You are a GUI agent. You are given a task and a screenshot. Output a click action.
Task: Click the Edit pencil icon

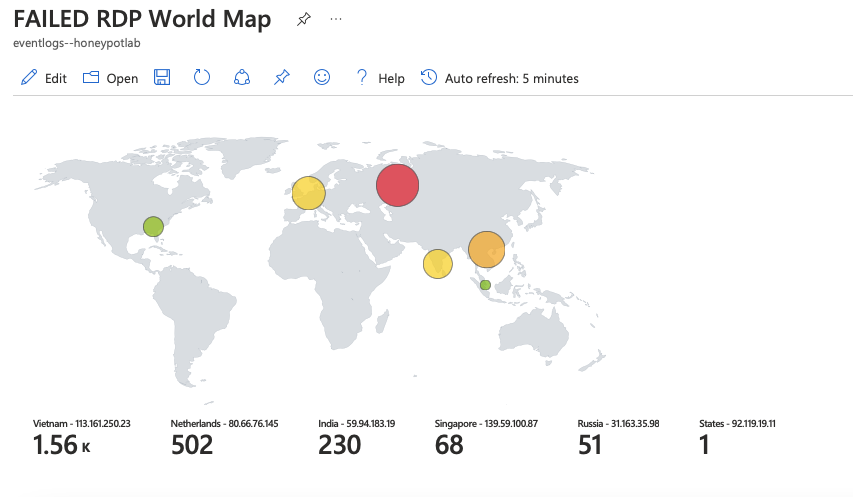(x=29, y=78)
